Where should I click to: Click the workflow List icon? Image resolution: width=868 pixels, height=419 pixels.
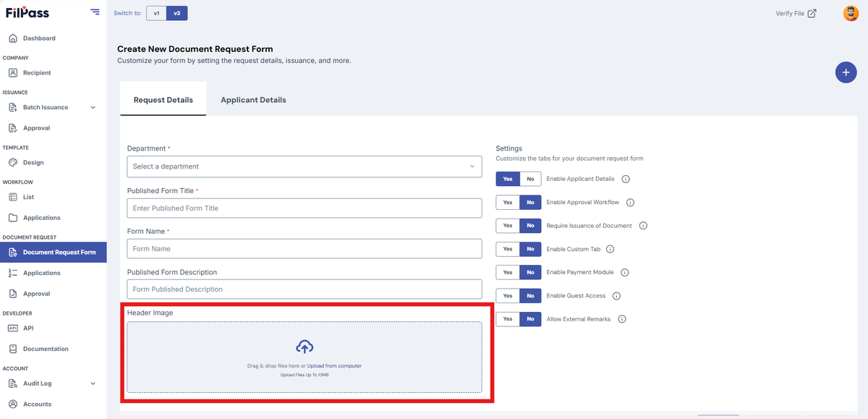pos(13,197)
